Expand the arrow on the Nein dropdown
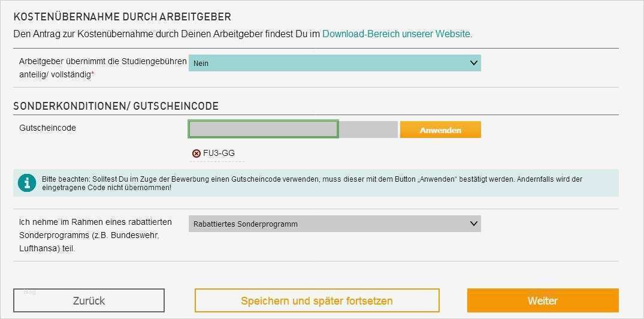This screenshot has width=644, height=319. coord(473,63)
